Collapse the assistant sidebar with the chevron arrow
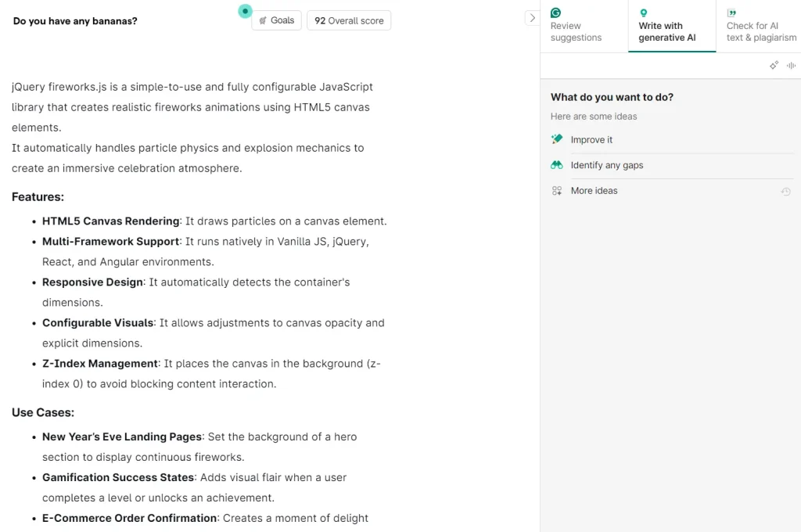 533,17
